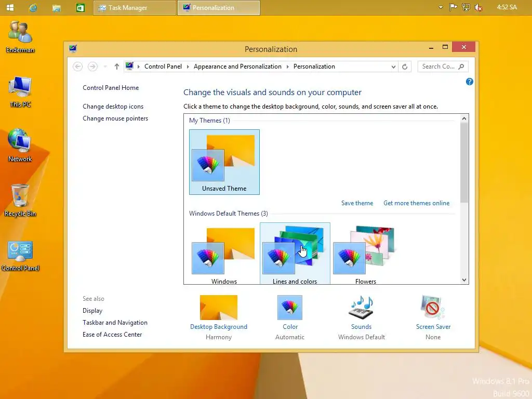Refresh the Personalization page
Image resolution: width=532 pixels, height=399 pixels.
(405, 66)
